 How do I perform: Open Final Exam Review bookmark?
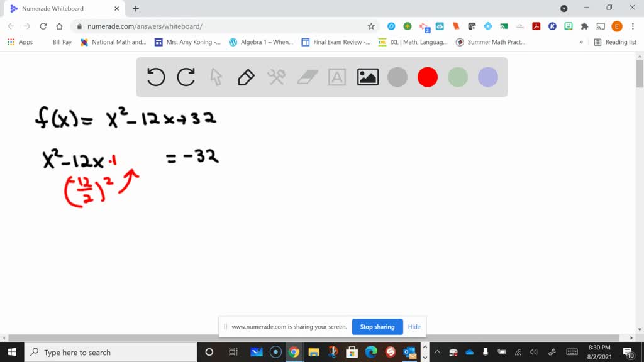[336, 42]
